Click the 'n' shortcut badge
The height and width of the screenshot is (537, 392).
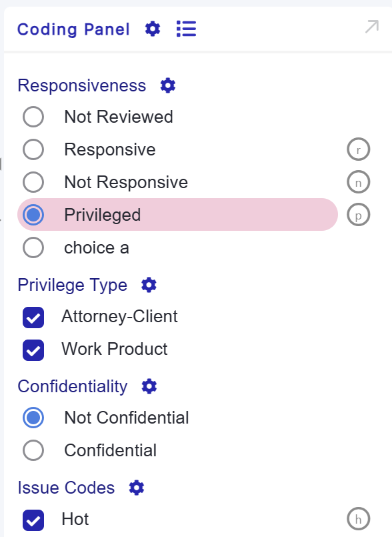pyautogui.click(x=359, y=182)
